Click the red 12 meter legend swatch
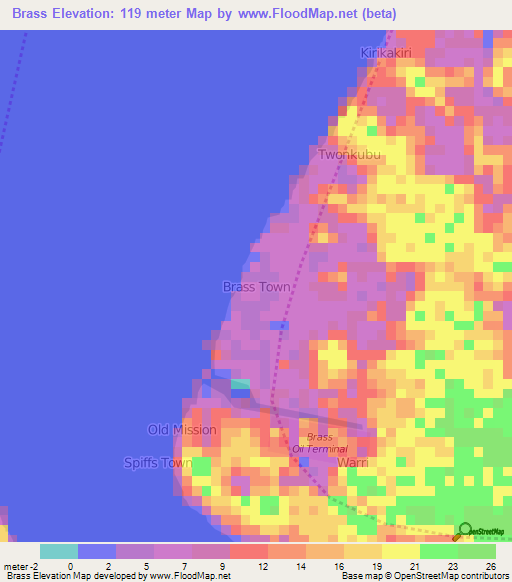512x582 pixels. pos(249,551)
